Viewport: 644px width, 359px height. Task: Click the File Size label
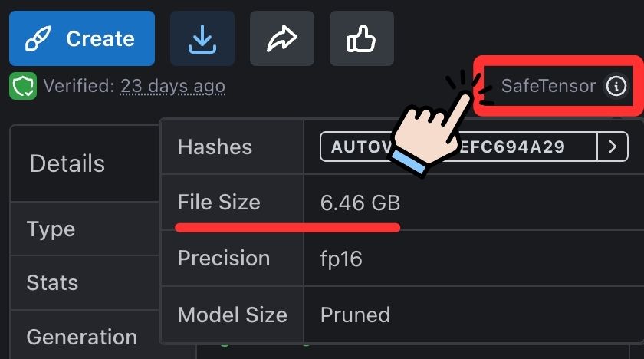click(219, 203)
